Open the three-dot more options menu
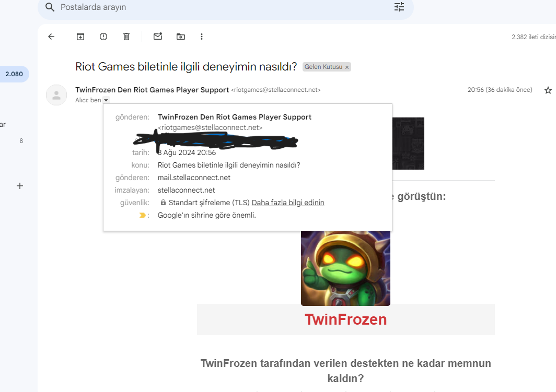 [x=201, y=37]
